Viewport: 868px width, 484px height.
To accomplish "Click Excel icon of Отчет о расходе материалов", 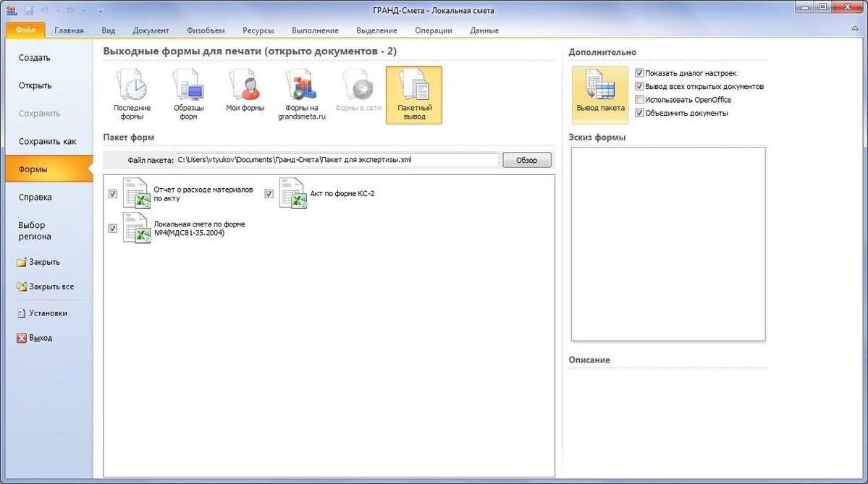I will pos(137,193).
